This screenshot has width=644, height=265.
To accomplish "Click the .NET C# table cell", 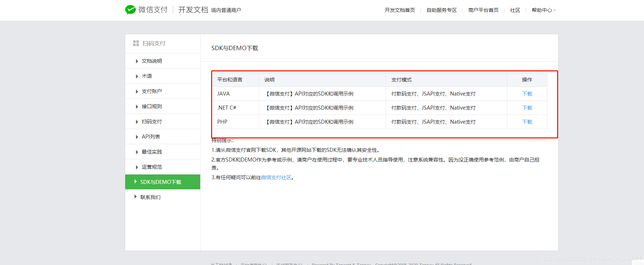I will 236,108.
